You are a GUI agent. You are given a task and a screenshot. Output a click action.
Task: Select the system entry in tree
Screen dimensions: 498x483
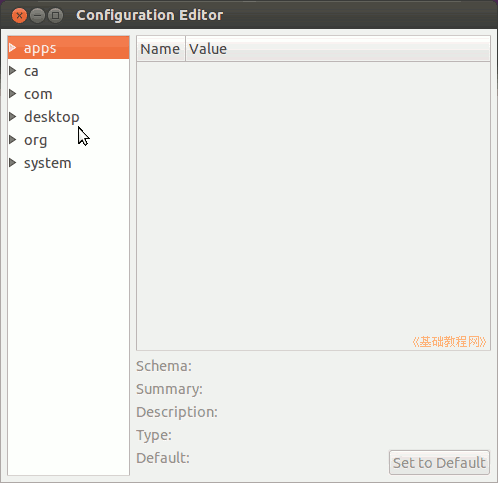click(x=68, y=163)
